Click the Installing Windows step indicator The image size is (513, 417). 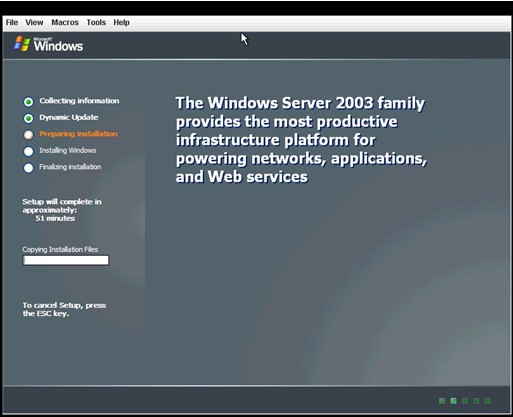pos(29,151)
